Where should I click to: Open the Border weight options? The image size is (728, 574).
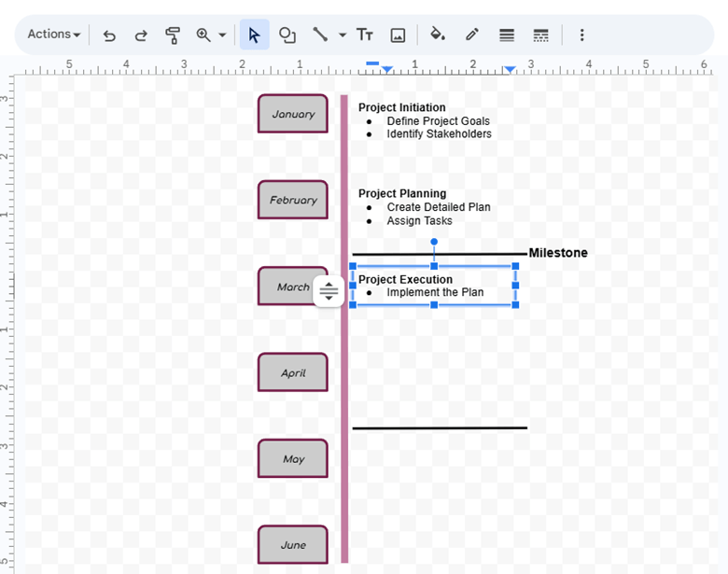coord(507,35)
